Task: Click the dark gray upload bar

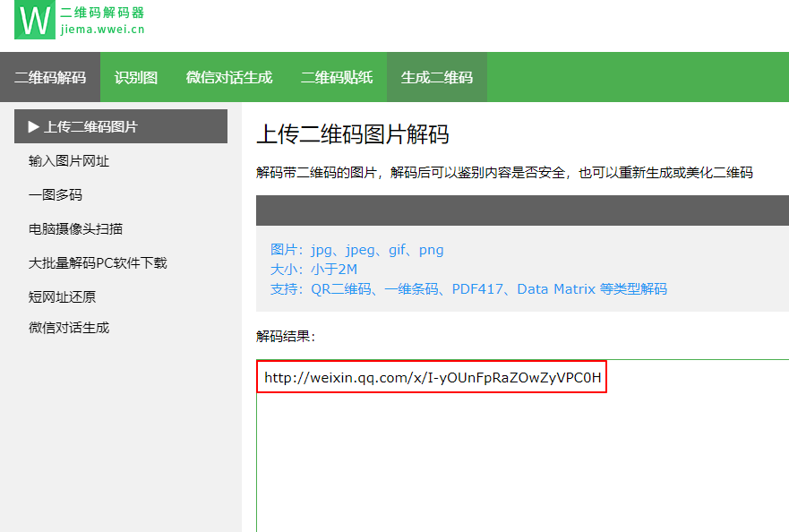Action: (x=522, y=210)
